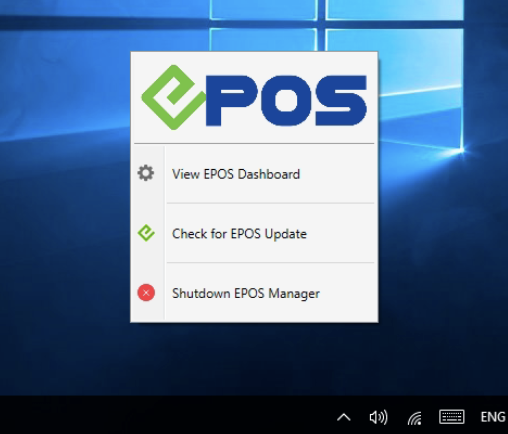The width and height of the screenshot is (508, 434).
Task: Click the green EPOS icon beside Check for Update
Action: click(146, 233)
